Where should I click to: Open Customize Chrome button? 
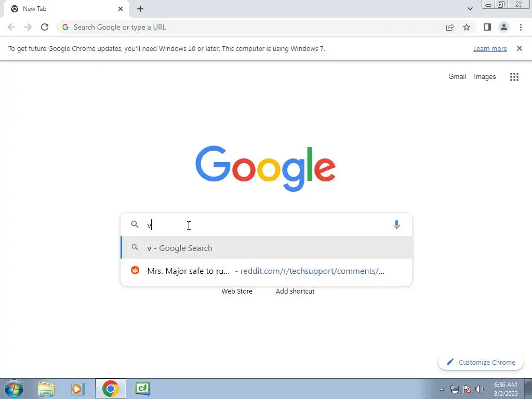tap(481, 362)
